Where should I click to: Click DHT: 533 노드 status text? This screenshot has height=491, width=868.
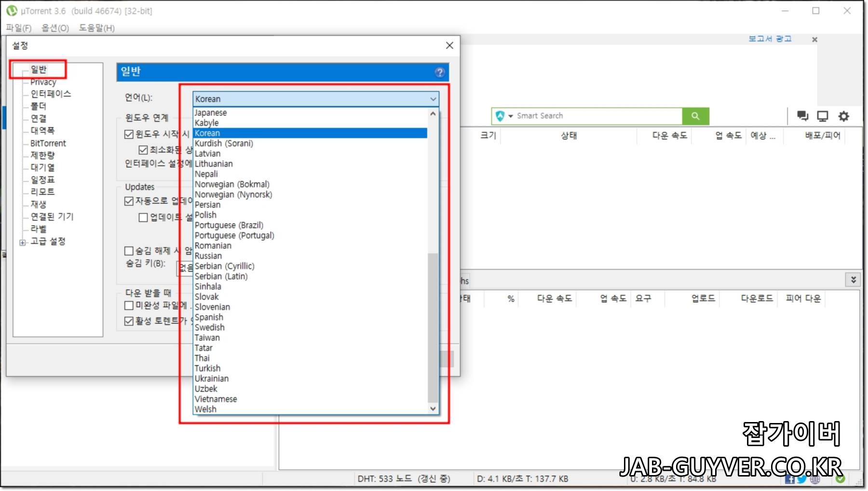(404, 479)
